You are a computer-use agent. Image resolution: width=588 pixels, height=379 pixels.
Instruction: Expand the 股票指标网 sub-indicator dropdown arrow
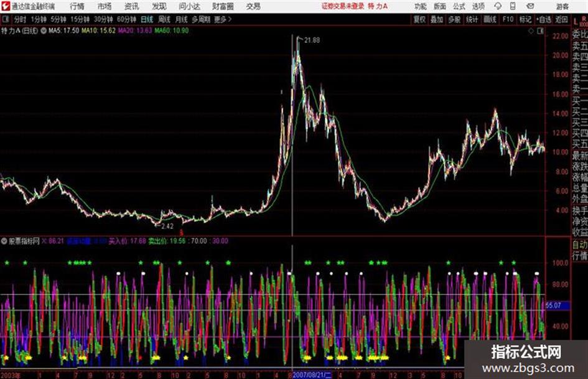(4, 241)
